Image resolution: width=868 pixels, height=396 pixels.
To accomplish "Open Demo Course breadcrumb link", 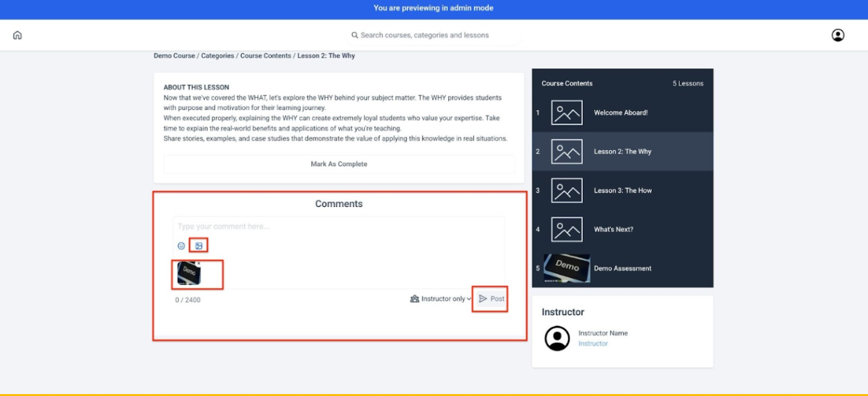I will tap(175, 56).
